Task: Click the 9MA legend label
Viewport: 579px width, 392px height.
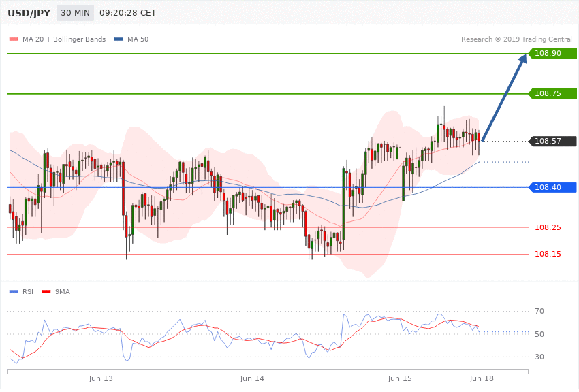Action: (x=63, y=292)
